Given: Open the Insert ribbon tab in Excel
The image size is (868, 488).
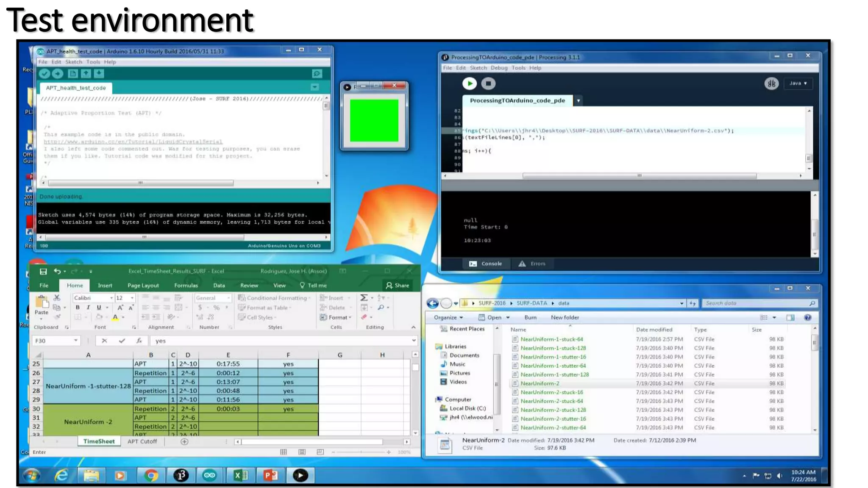Looking at the screenshot, I should point(105,286).
